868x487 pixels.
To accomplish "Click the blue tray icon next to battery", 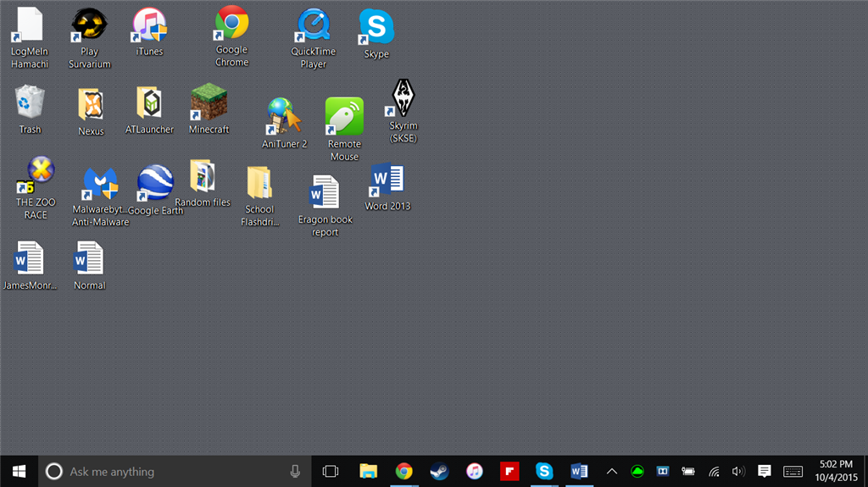I will pyautogui.click(x=663, y=472).
